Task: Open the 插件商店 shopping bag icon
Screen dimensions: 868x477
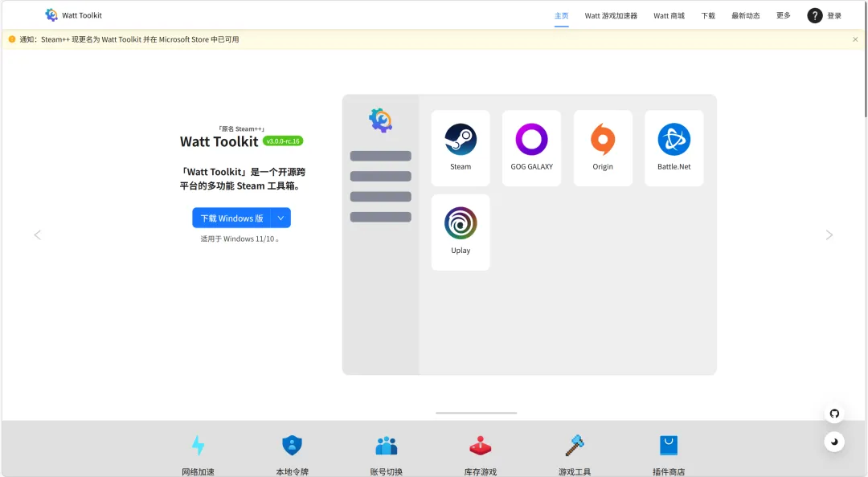Action: point(669,446)
